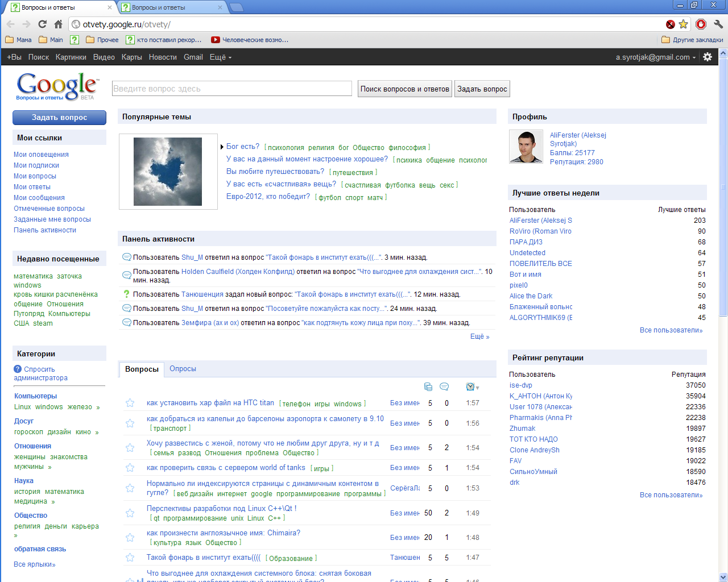Open Картинки in the Google bar
Viewport: 728px width, 582px height.
(71, 57)
